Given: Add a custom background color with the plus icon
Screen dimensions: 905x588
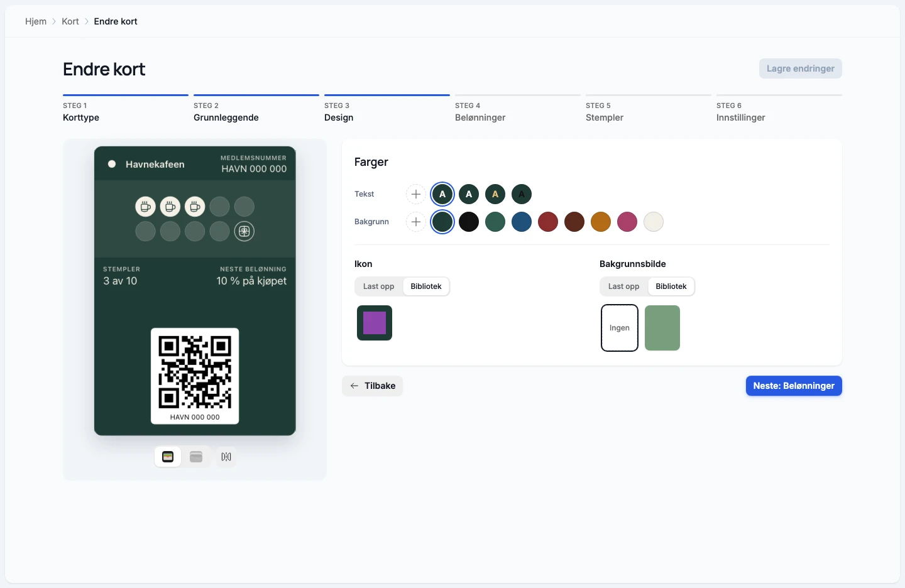Looking at the screenshot, I should pyautogui.click(x=416, y=222).
